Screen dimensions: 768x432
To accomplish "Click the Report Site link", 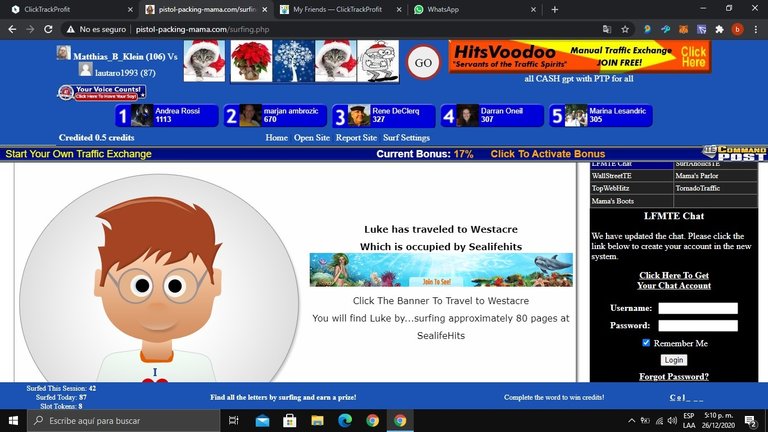I will [x=356, y=138].
